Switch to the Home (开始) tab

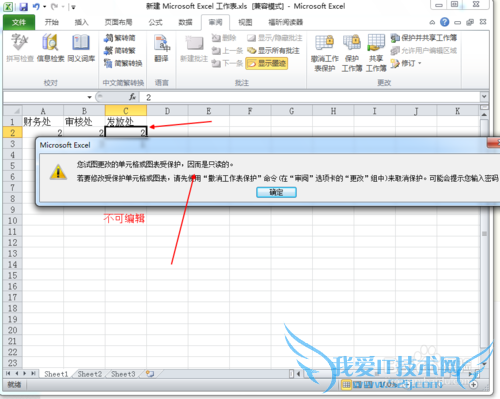pos(52,22)
